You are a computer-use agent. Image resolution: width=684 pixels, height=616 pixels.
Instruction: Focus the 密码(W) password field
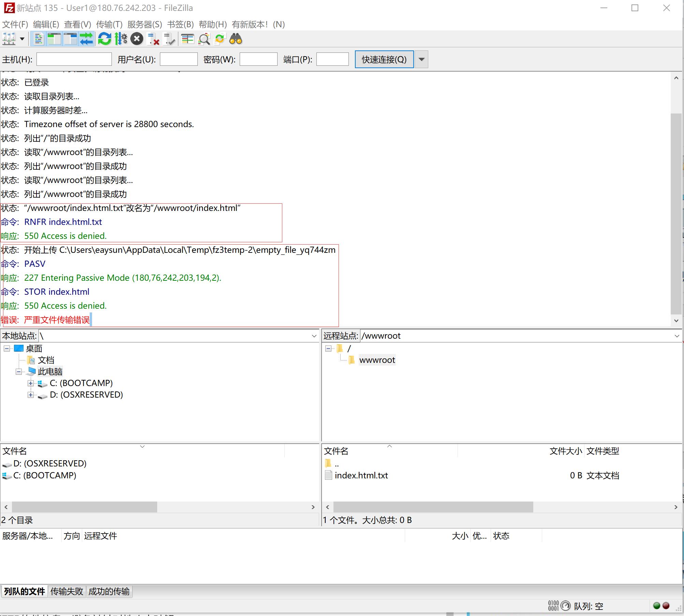tap(258, 59)
